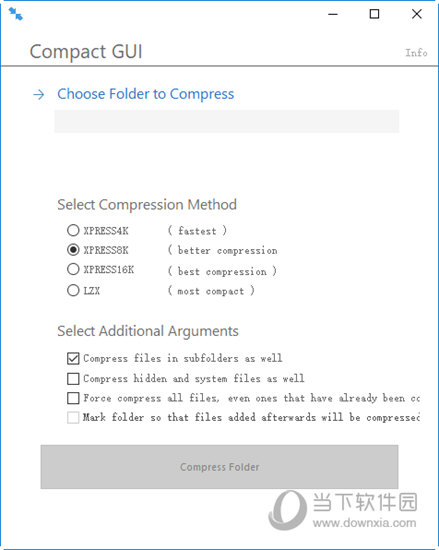The width and height of the screenshot is (439, 550).
Task: Click the Select Additional Arguments heading
Action: [148, 331]
